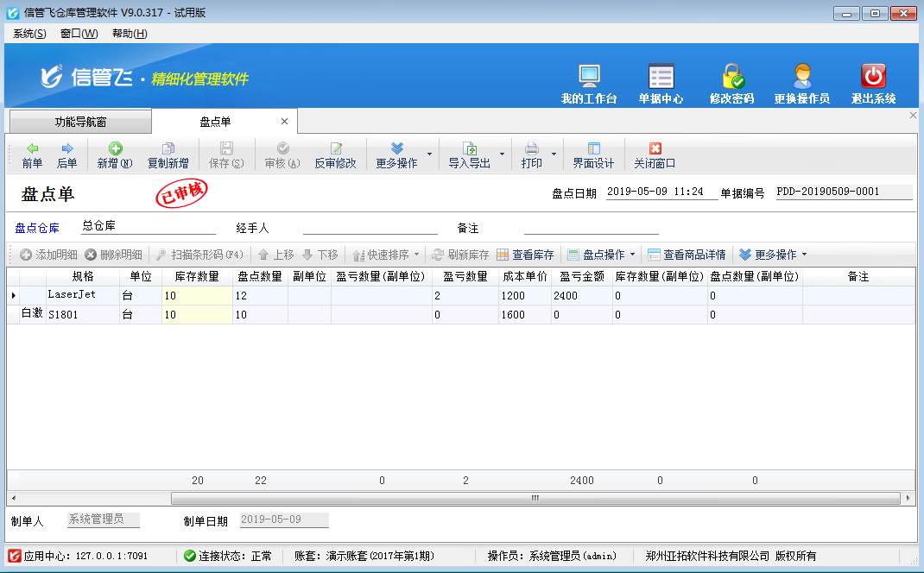Click the 经手人 input field
The image size is (924, 573).
click(x=370, y=227)
